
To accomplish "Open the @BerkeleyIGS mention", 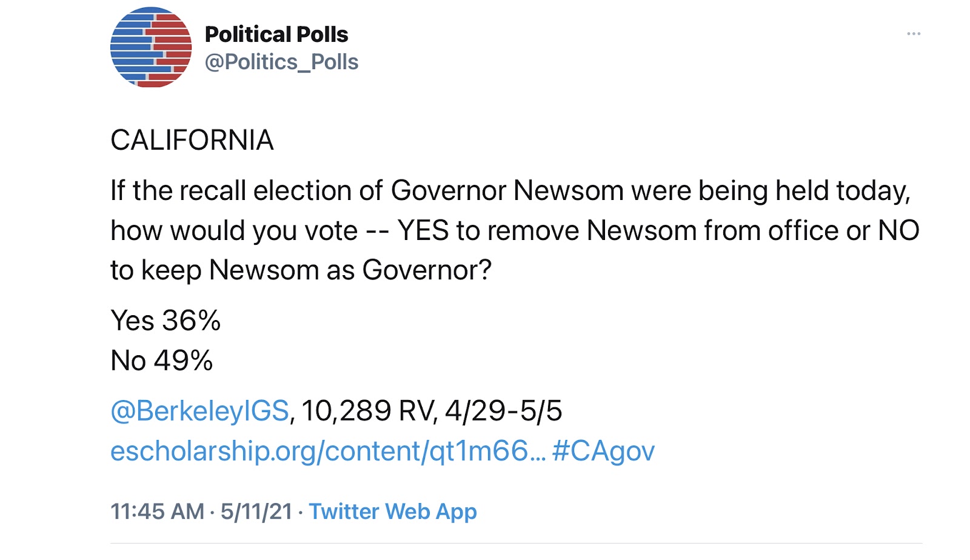I will 199,411.
